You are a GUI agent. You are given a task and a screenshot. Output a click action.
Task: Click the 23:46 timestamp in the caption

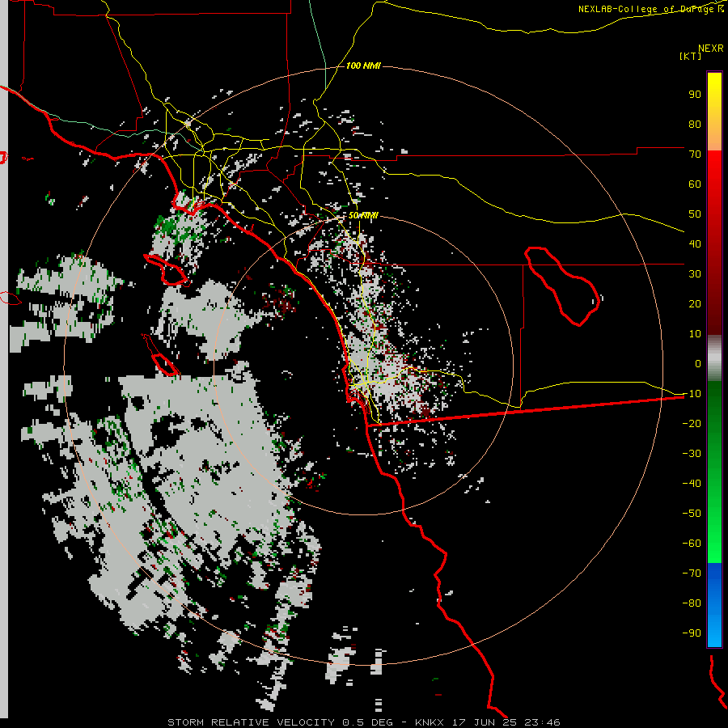coord(542,722)
